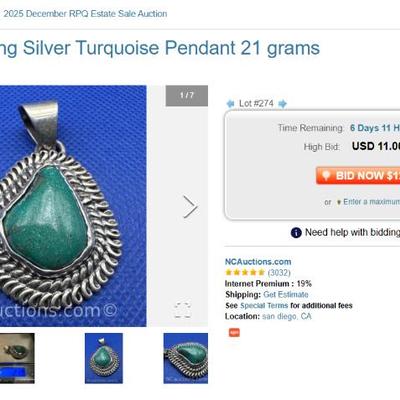Visit the NCAuctions.com seller page
The image size is (400, 400).
(258, 262)
